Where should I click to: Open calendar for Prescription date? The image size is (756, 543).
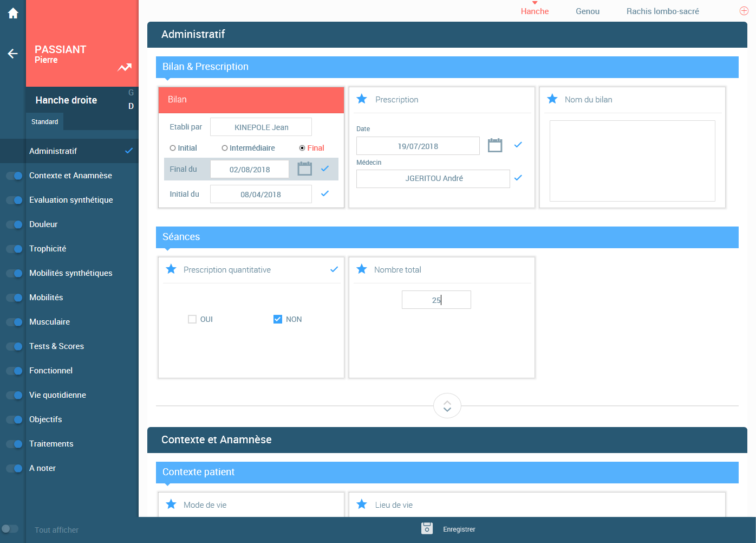click(495, 145)
